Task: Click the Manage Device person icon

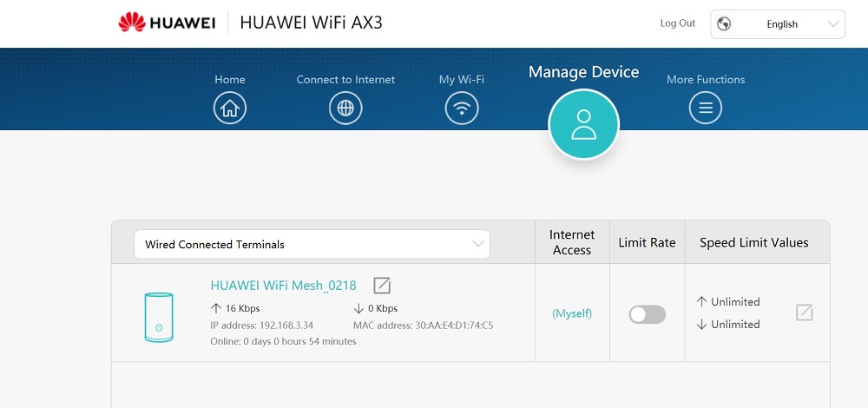Action: tap(583, 124)
